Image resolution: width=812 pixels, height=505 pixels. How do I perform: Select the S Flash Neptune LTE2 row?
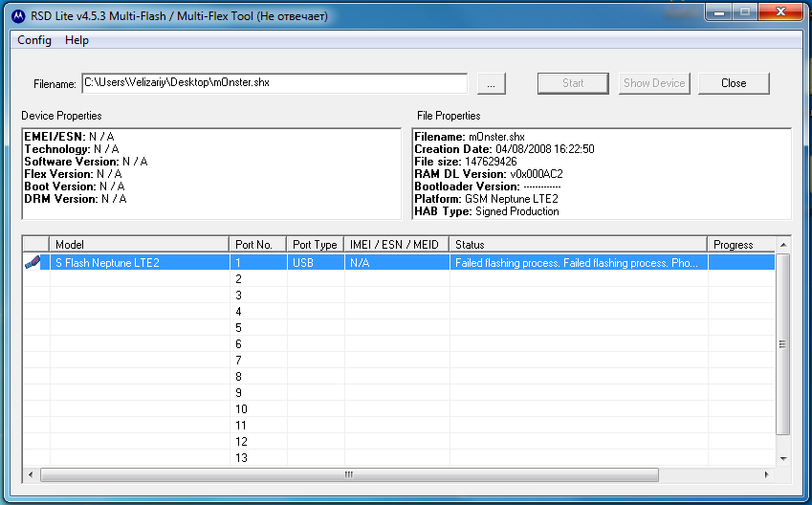[x=399, y=262]
